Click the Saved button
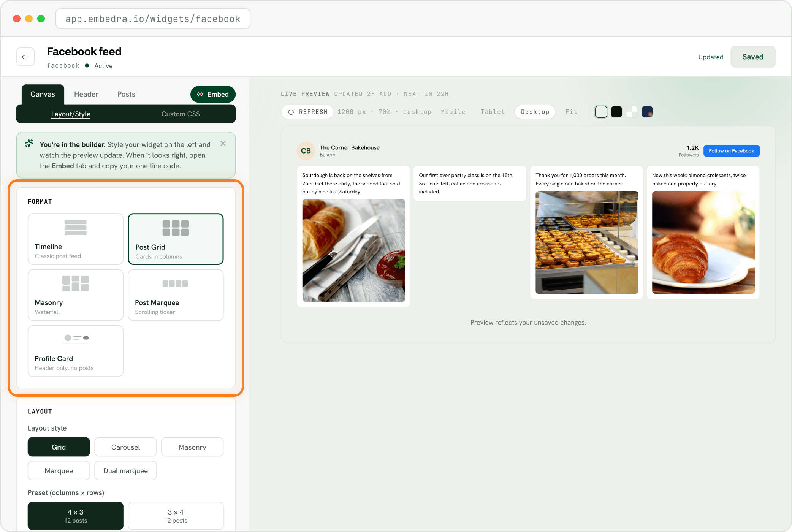The image size is (792, 532). pyautogui.click(x=752, y=57)
